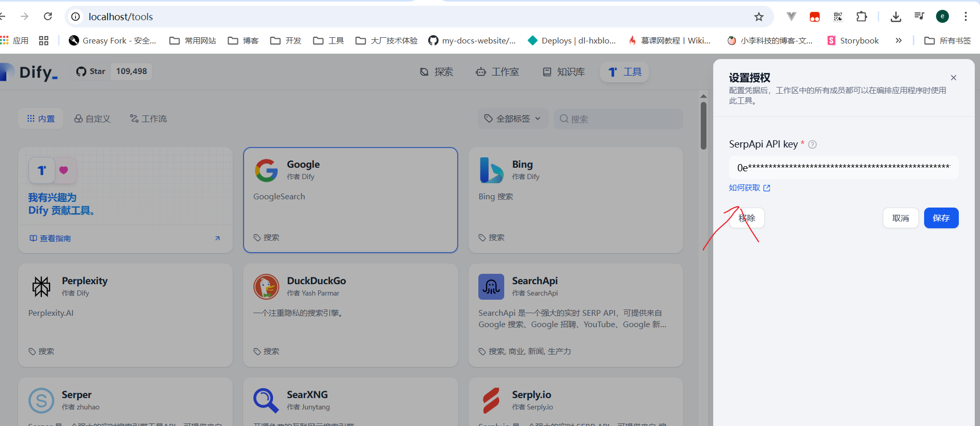Open the 知识库 navigation menu item
This screenshot has width=980, height=426.
point(564,72)
